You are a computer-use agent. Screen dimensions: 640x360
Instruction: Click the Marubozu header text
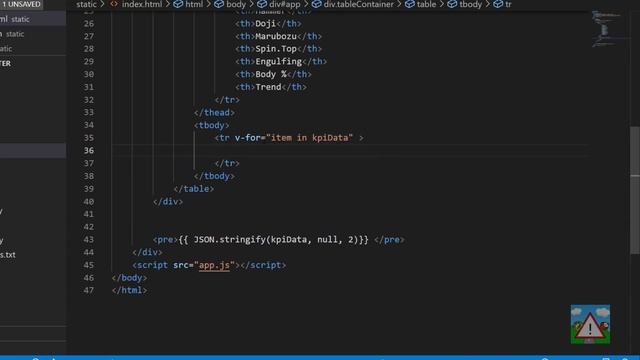[x=276, y=36]
